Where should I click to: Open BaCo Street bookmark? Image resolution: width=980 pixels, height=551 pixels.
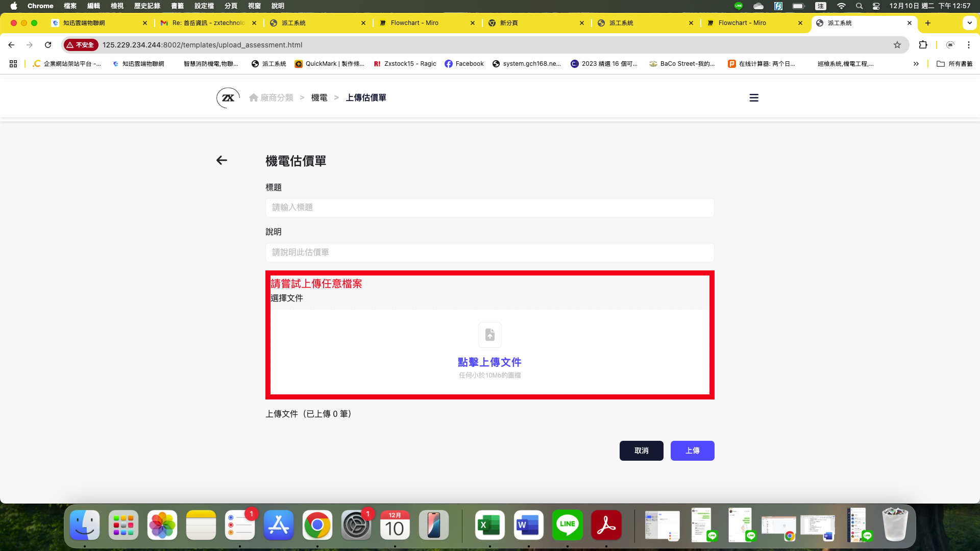click(x=682, y=64)
